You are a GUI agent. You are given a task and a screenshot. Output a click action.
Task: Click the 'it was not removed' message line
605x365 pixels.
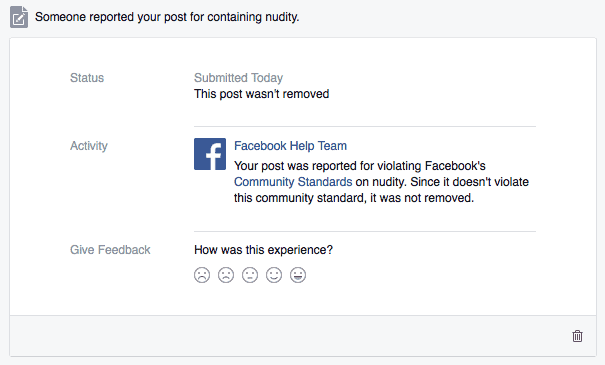point(354,198)
